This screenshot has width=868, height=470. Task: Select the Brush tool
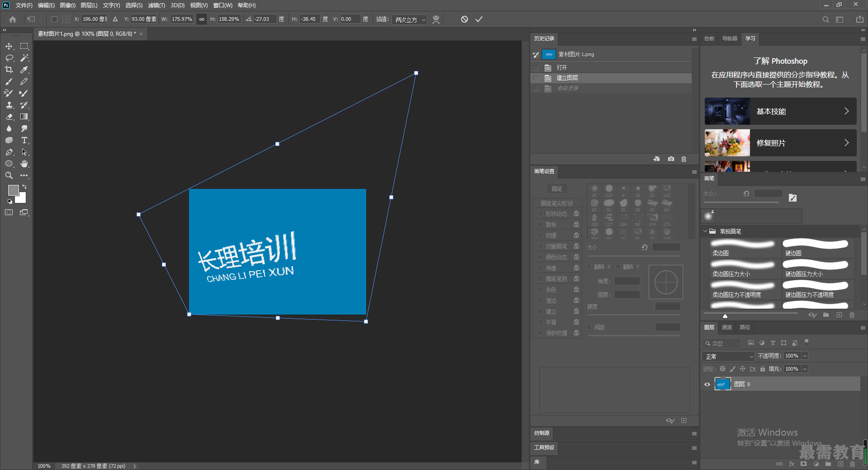point(9,81)
